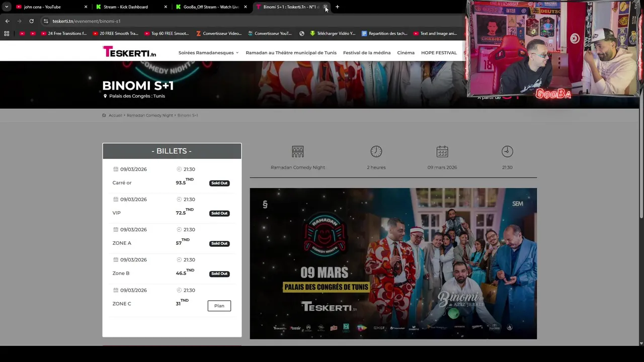The image size is (644, 362).
Task: Click the clock icon above 2 heures
Action: 376,151
